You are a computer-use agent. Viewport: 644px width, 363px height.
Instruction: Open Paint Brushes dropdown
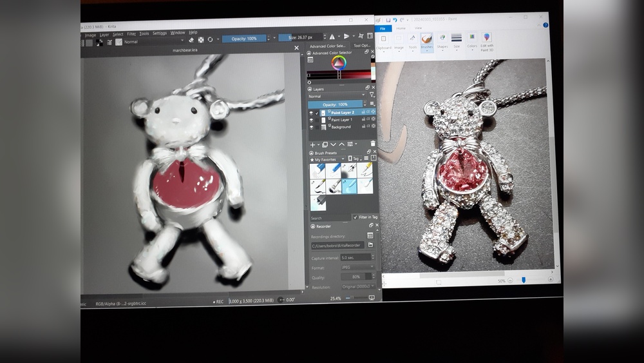tap(427, 43)
